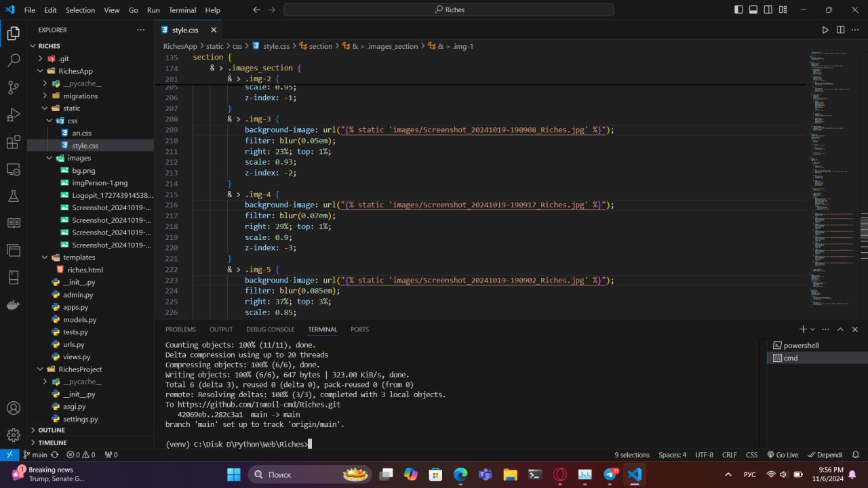Open views.py in the explorer
The image size is (868, 488).
pos(76,357)
